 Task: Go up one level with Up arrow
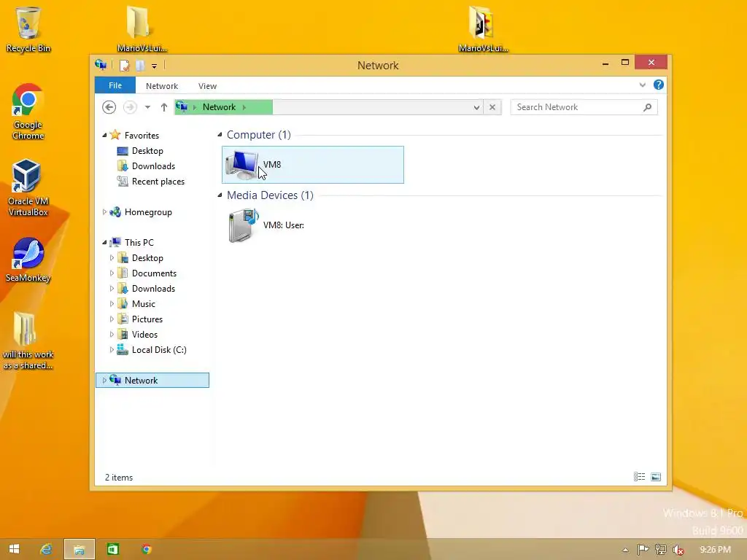tap(164, 107)
